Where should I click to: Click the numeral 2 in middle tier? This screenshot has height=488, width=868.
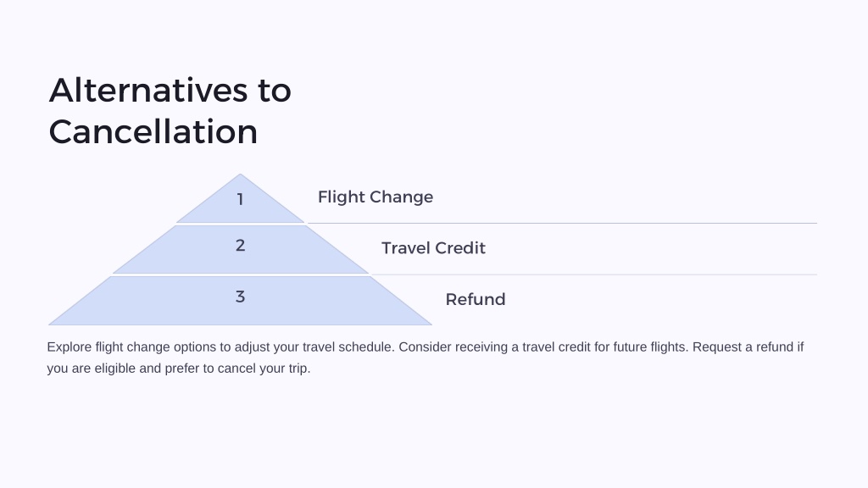pyautogui.click(x=240, y=245)
